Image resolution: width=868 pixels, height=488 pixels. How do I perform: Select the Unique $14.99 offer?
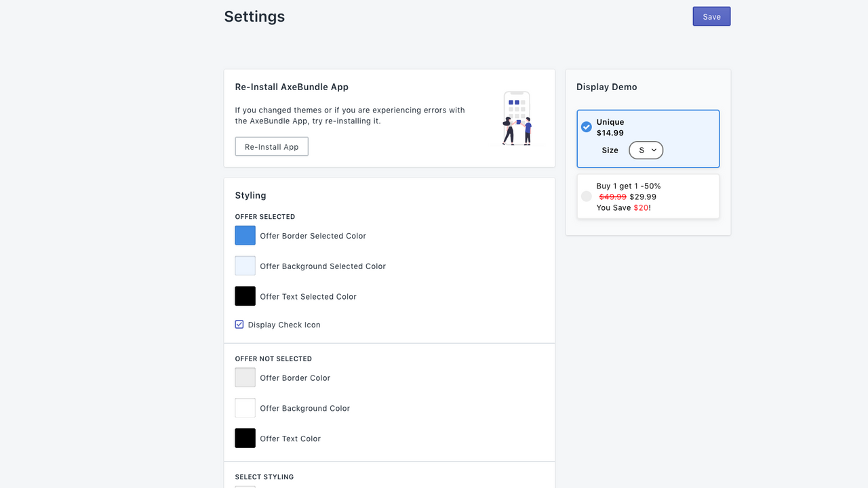(x=648, y=138)
